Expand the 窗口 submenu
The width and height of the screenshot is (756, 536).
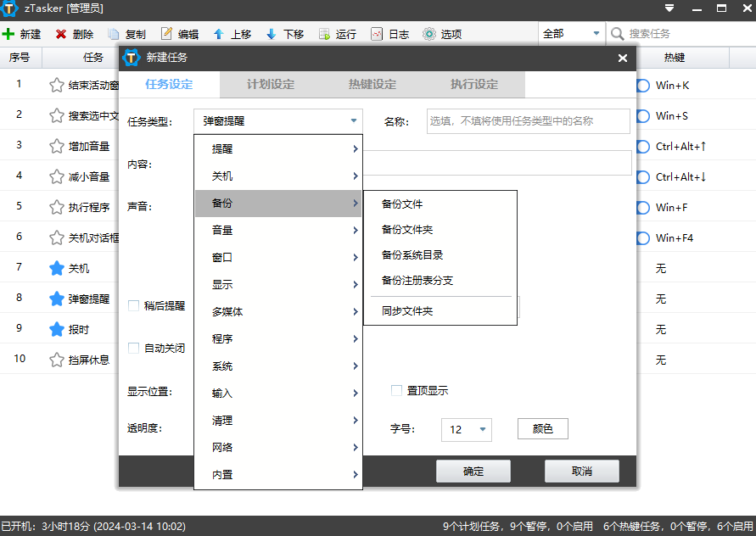(278, 257)
